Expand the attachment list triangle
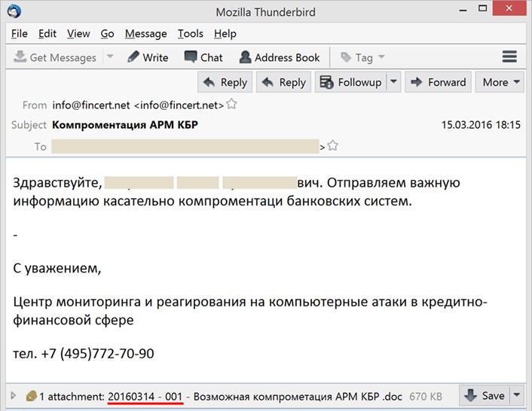The width and height of the screenshot is (532, 411). tap(14, 395)
